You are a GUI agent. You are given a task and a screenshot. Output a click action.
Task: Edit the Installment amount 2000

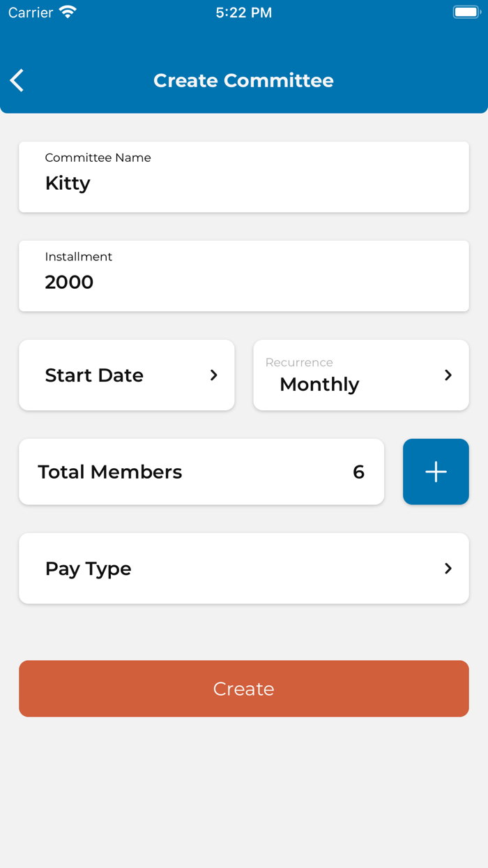(69, 283)
